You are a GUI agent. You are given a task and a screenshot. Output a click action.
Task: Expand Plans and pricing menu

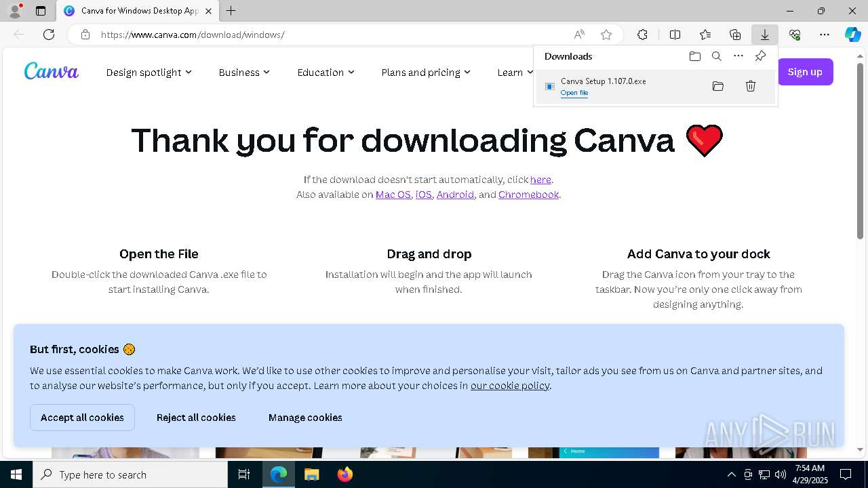tap(426, 73)
